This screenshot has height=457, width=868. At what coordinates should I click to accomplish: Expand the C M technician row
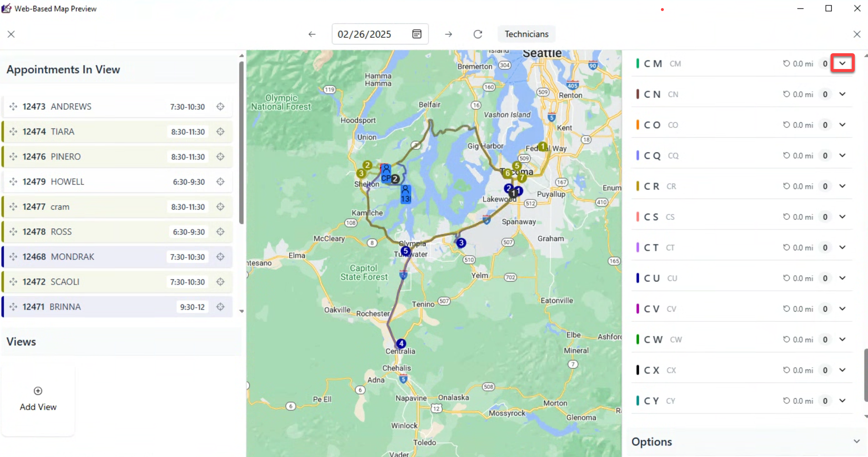tap(842, 64)
